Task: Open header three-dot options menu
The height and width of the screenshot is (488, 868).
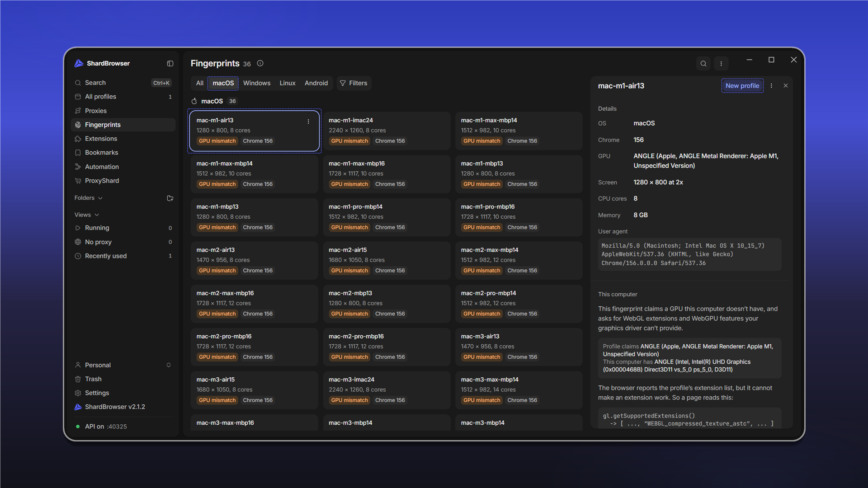Action: pos(721,64)
